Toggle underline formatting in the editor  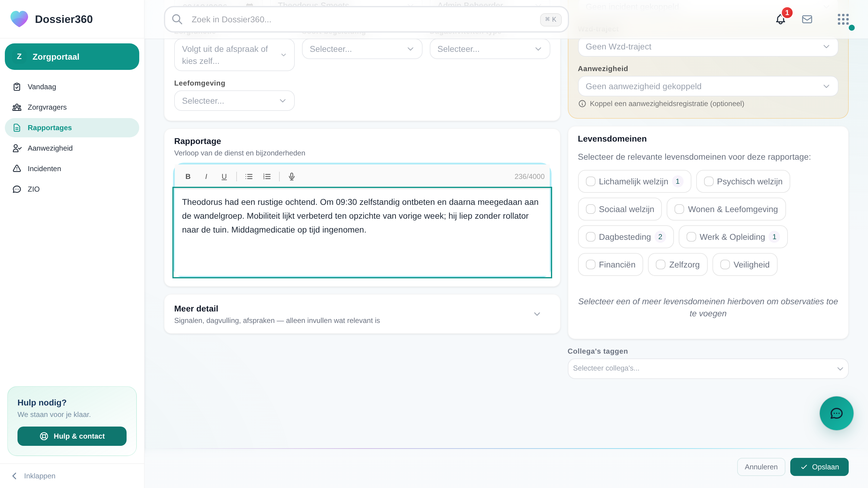pyautogui.click(x=224, y=177)
